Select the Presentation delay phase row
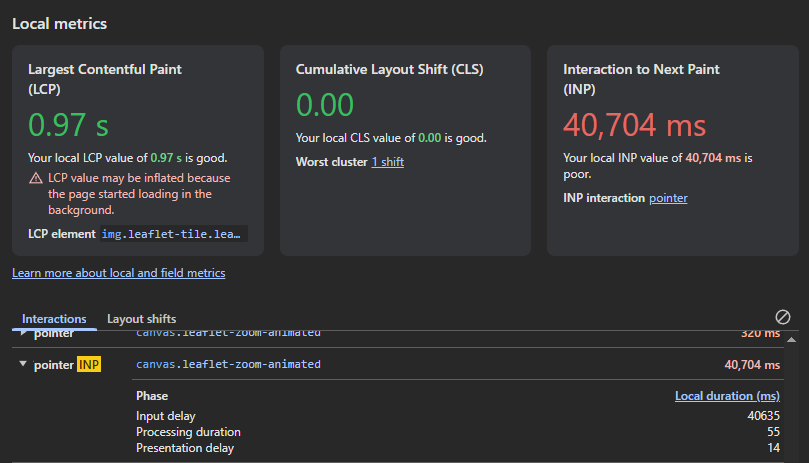 pos(185,448)
